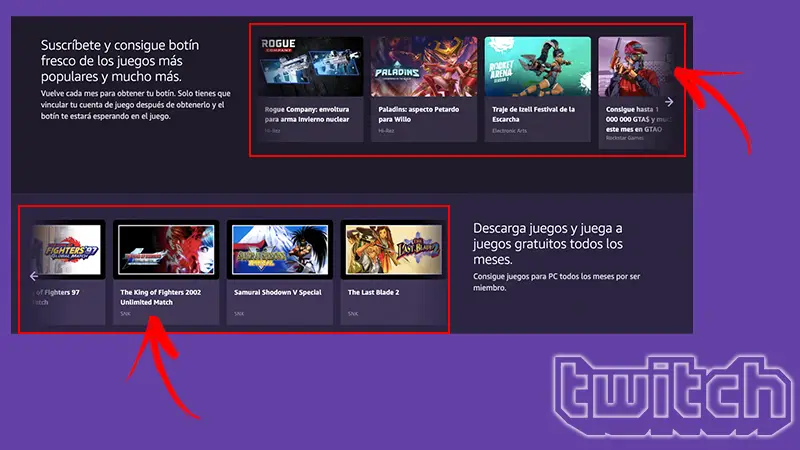Click 'SNK' label under Samurai Shodown card

click(x=239, y=314)
